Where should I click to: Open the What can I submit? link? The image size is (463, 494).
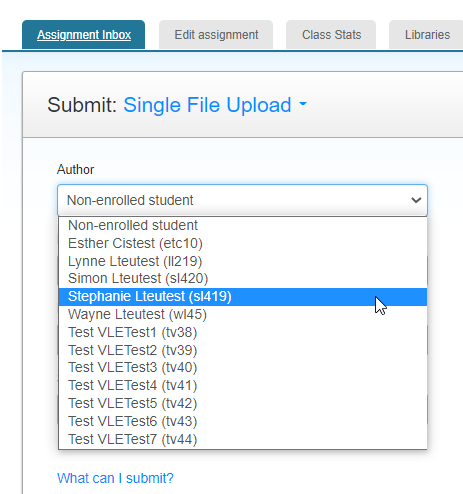point(115,478)
